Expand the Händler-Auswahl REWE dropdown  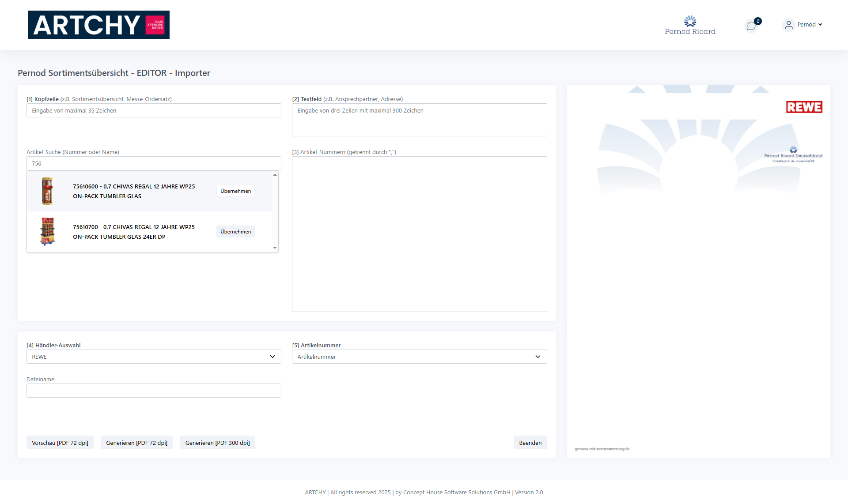click(x=154, y=357)
